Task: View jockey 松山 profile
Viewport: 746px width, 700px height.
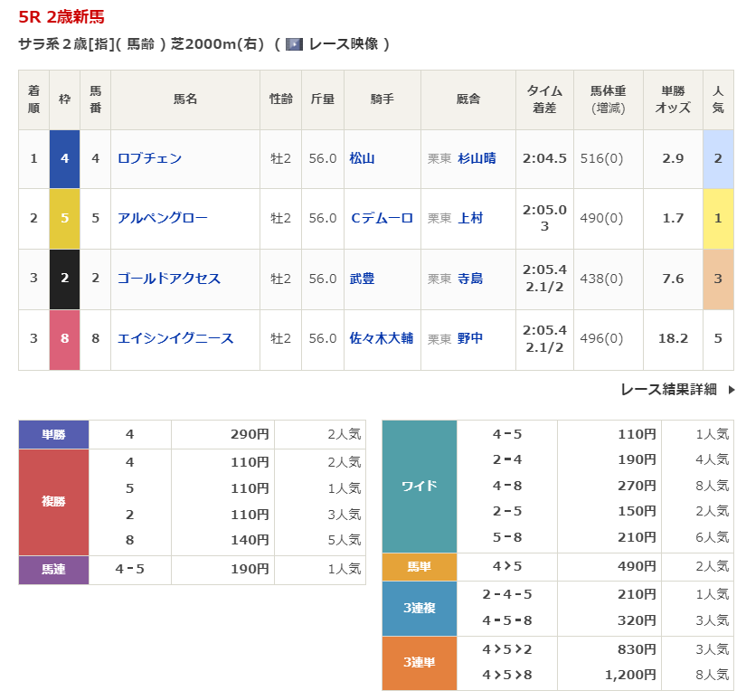Action: pyautogui.click(x=362, y=158)
